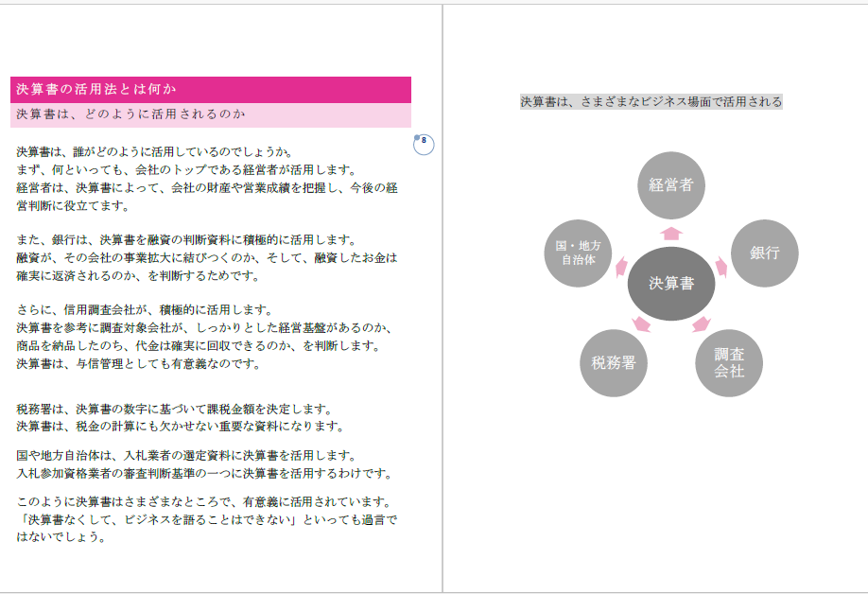Click the heading 決算書の活用法とは何か
This screenshot has height=594, width=868.
(96, 89)
